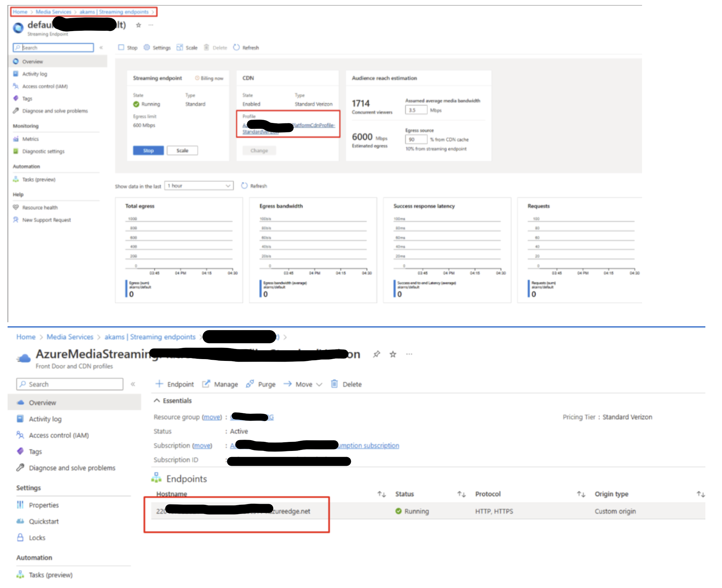Viewport: 722px width, 588px height.
Task: Click the Change button in CDN card
Action: 259,150
